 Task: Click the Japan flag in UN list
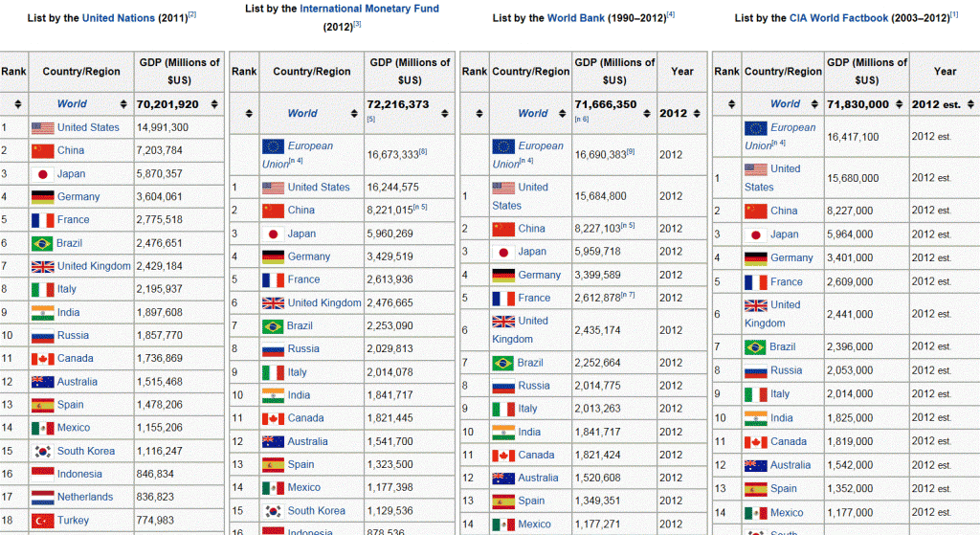tap(42, 174)
